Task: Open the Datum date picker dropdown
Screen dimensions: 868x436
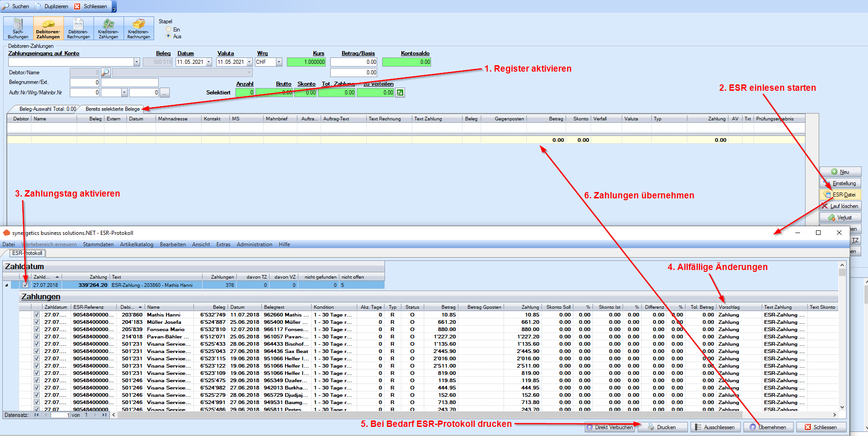Action: 209,62
